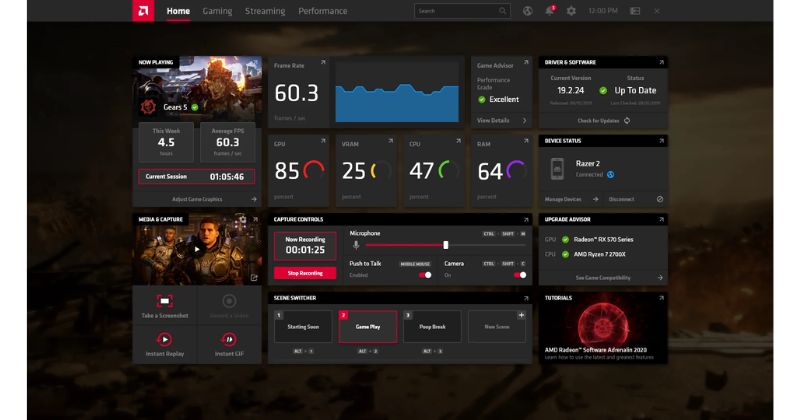The height and width of the screenshot is (420, 800).
Task: Click the Gears 5 game logo icon
Action: (148, 107)
